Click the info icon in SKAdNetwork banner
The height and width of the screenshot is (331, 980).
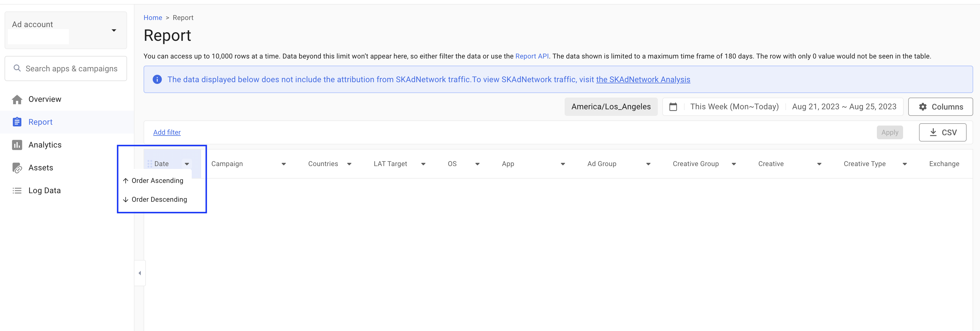pos(157,79)
